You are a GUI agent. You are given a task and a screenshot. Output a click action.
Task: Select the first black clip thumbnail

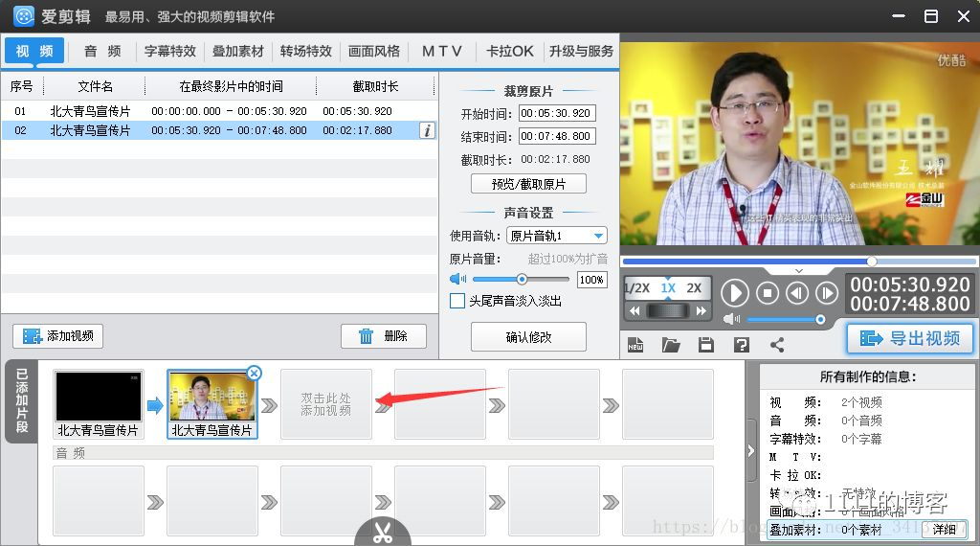pyautogui.click(x=99, y=403)
